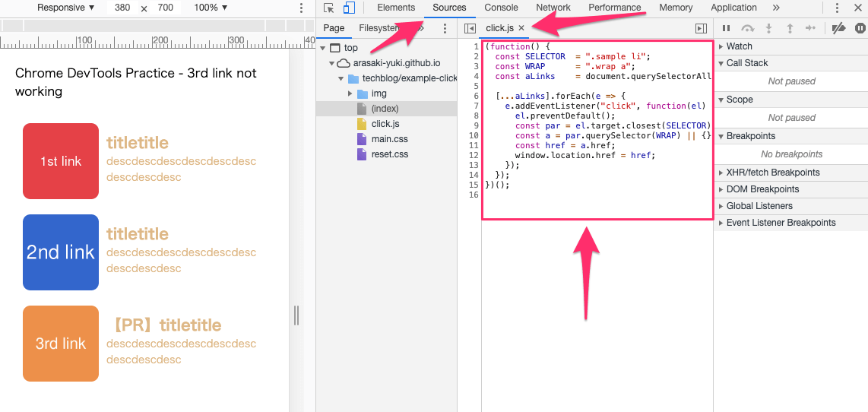Click the blue 2nd link button

coord(61,252)
